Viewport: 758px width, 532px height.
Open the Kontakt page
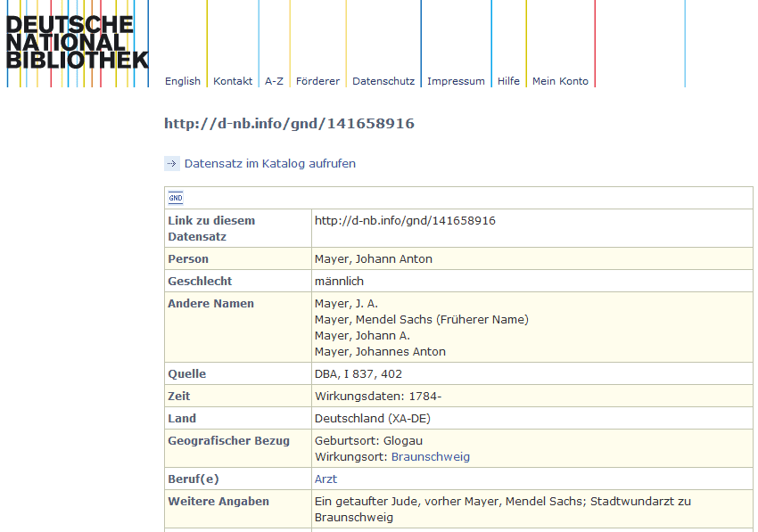[x=233, y=81]
